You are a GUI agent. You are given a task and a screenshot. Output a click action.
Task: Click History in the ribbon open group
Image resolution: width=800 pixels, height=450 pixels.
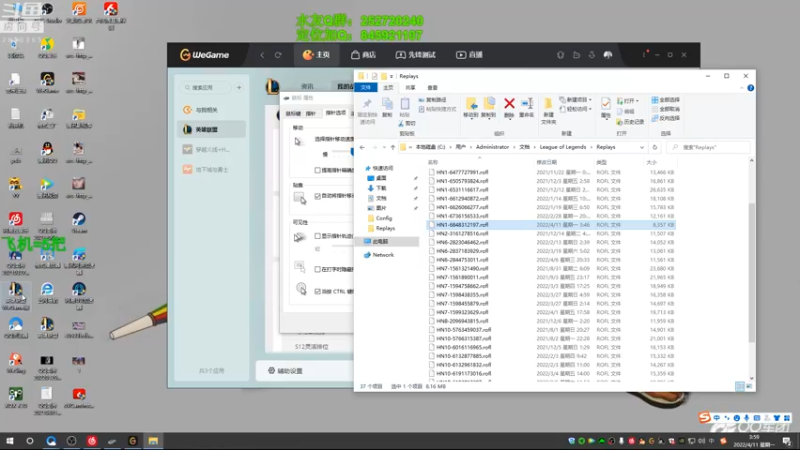coord(630,122)
